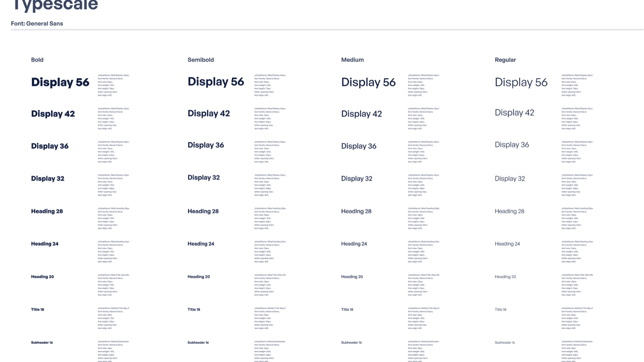
Task: Select 'Heading 28' in the Semibold column
Action: point(203,211)
